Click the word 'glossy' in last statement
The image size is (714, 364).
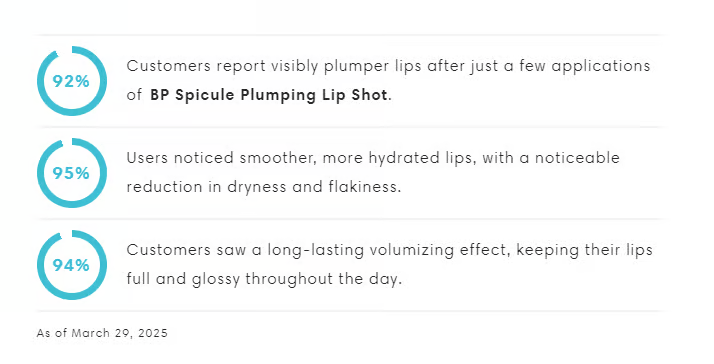pyautogui.click(x=215, y=279)
